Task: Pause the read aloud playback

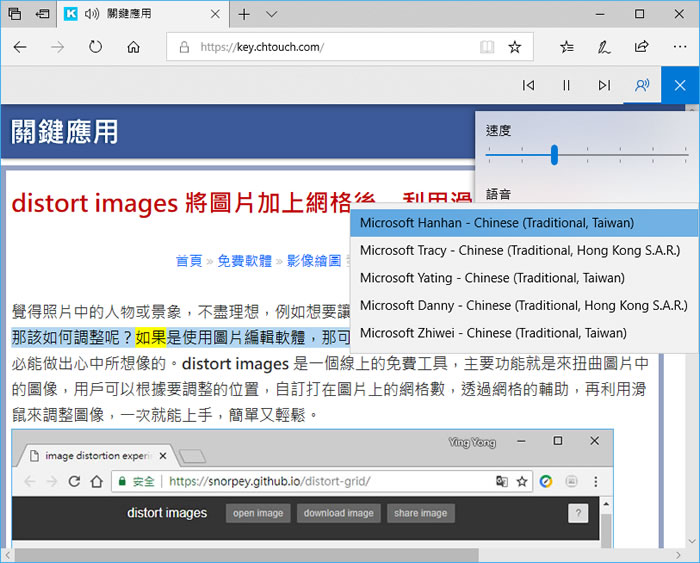Action: [x=566, y=86]
